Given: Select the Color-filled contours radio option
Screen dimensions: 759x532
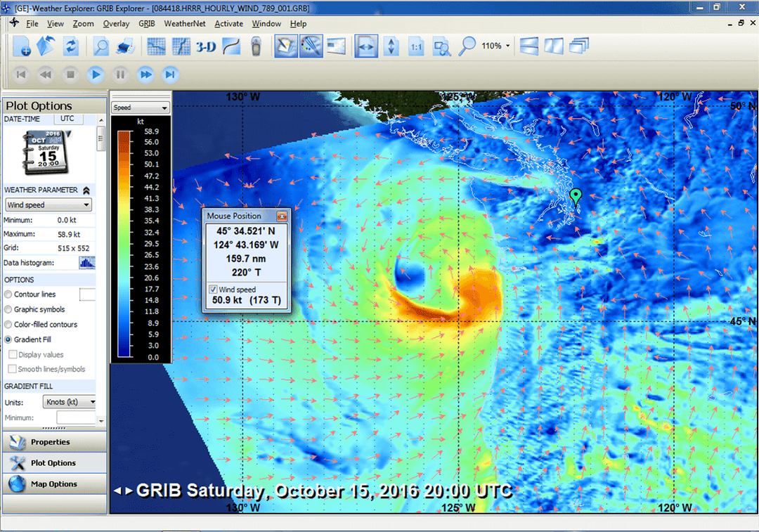Looking at the screenshot, I should [8, 325].
